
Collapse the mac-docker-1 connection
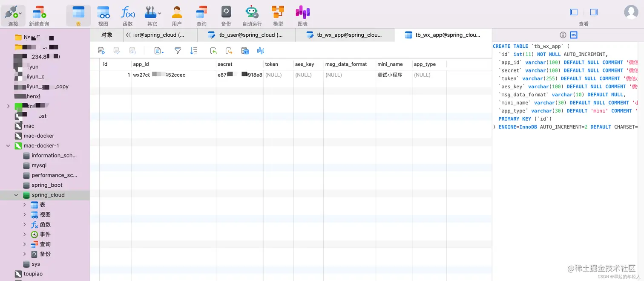(8, 146)
